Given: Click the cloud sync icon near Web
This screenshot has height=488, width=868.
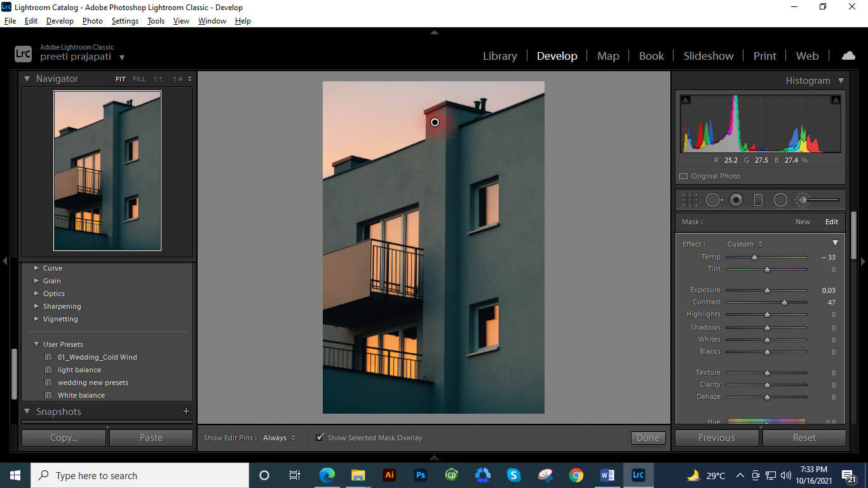Looking at the screenshot, I should click(x=848, y=55).
